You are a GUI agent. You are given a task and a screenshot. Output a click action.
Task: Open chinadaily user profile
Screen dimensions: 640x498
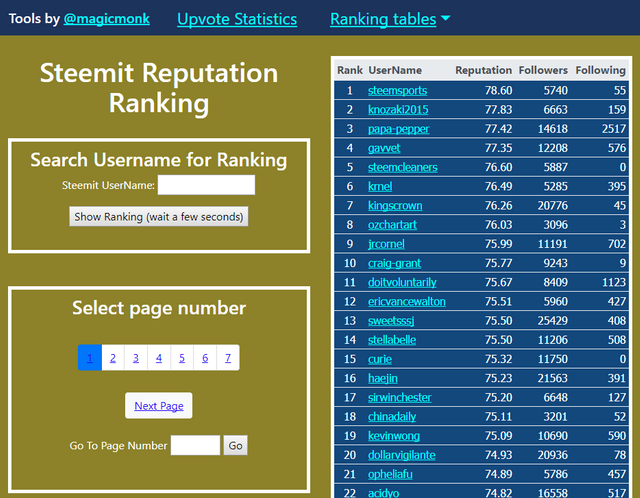392,416
